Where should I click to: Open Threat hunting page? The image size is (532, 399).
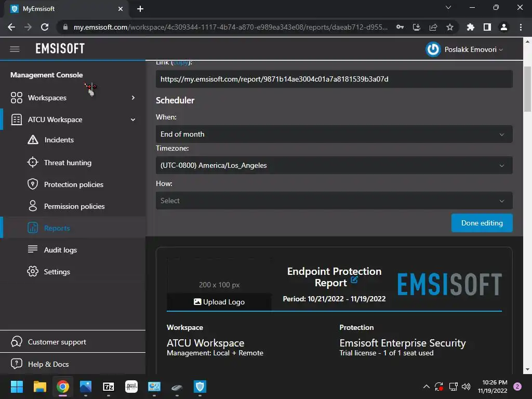68,163
